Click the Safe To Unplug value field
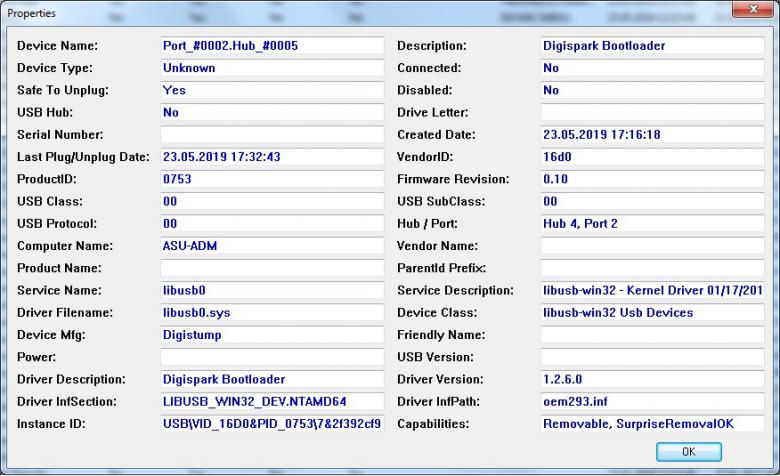Screen dimensions: 780x476 tap(272, 90)
